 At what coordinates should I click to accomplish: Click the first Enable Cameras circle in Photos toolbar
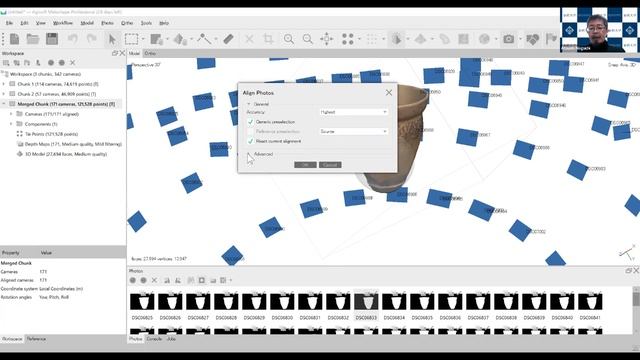[133, 280]
